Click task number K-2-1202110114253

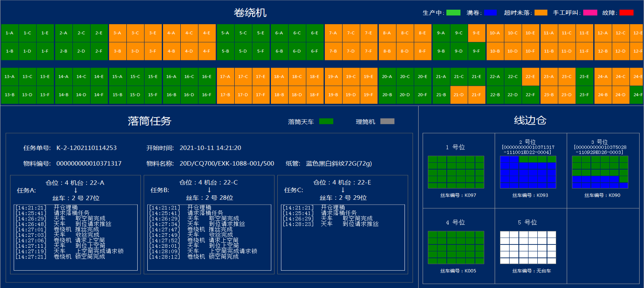coord(87,148)
